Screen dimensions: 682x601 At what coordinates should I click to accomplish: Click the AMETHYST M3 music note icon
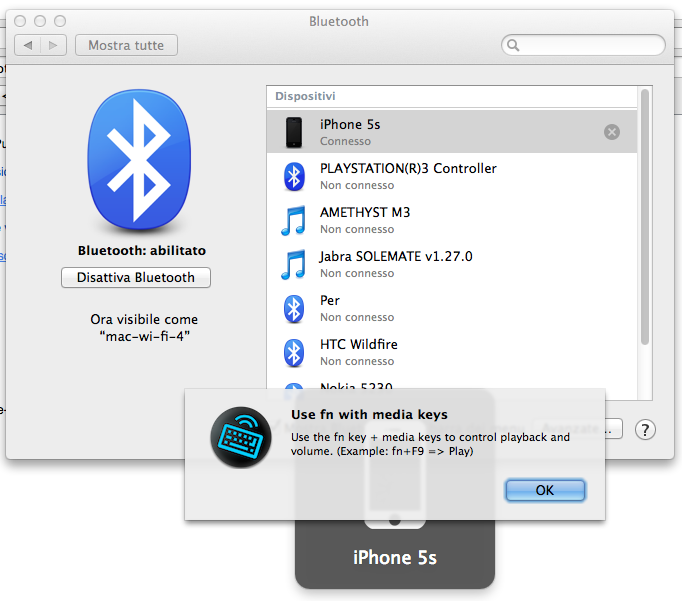pos(293,220)
